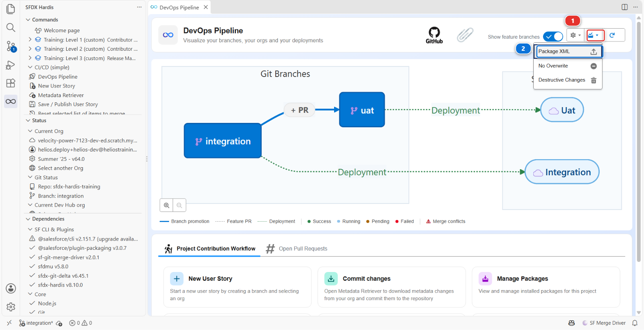This screenshot has height=330, width=644.
Task: Expand Training: Level 1 (custom) item
Action: 30,39
